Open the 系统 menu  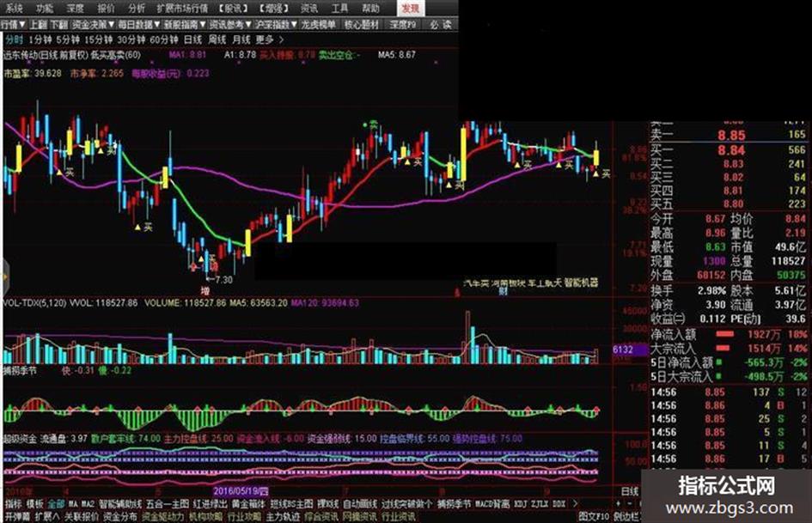(x=14, y=8)
